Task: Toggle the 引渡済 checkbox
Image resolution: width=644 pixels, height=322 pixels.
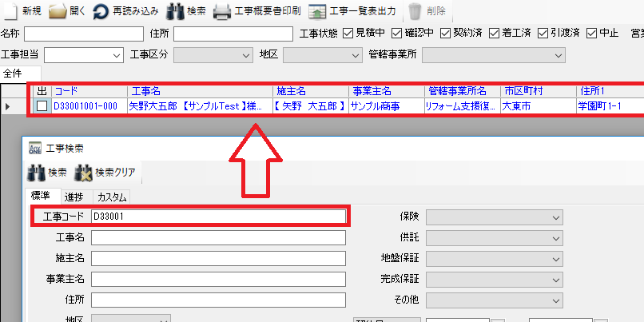Action: (x=543, y=34)
